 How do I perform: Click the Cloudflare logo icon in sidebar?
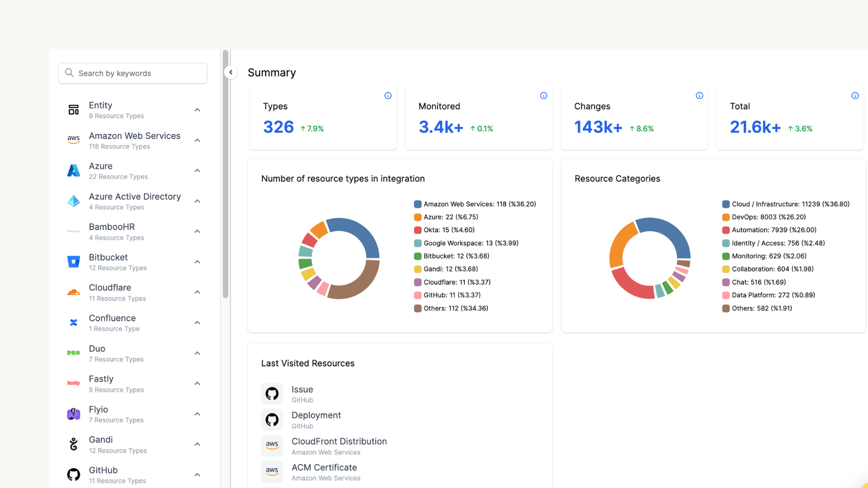[x=73, y=292]
